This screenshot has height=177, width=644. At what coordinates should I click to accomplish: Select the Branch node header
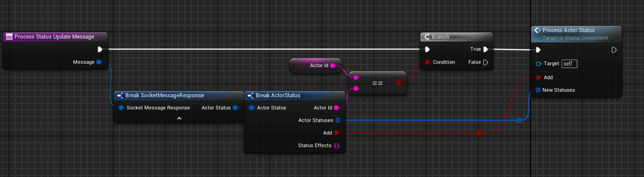[456, 37]
